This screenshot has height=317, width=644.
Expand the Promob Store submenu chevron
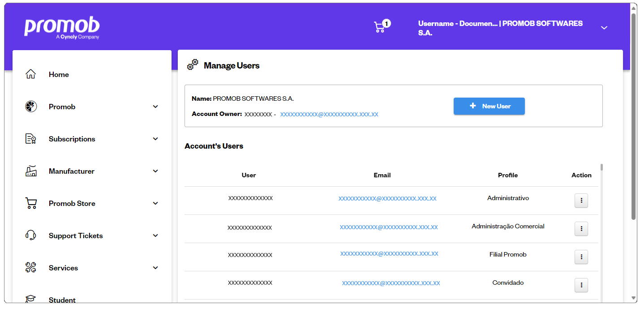pos(155,203)
